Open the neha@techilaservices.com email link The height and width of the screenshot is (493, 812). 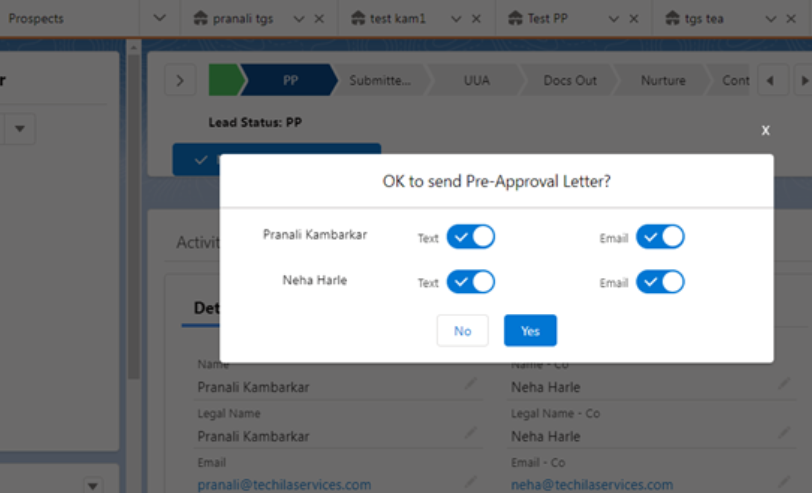tap(592, 485)
